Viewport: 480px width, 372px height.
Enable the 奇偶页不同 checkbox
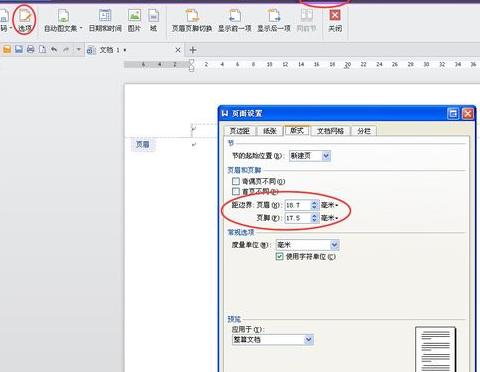pos(236,181)
